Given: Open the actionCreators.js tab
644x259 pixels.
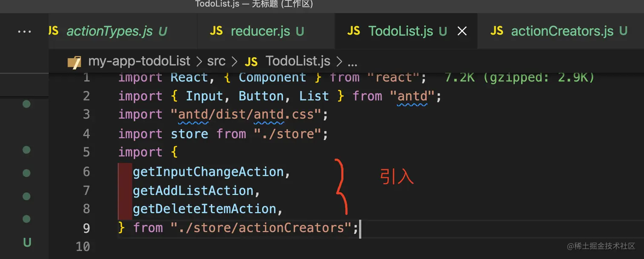Looking at the screenshot, I should pyautogui.click(x=562, y=31).
